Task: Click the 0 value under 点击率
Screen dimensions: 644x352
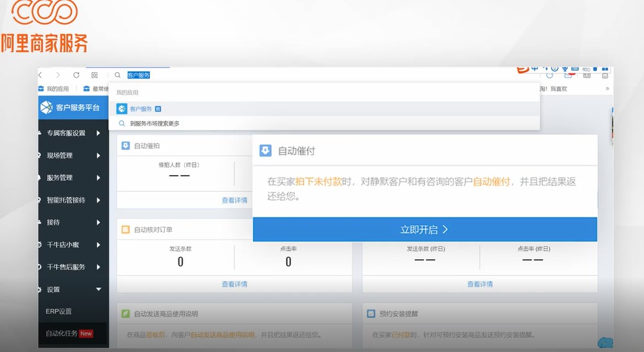Action: (289, 262)
